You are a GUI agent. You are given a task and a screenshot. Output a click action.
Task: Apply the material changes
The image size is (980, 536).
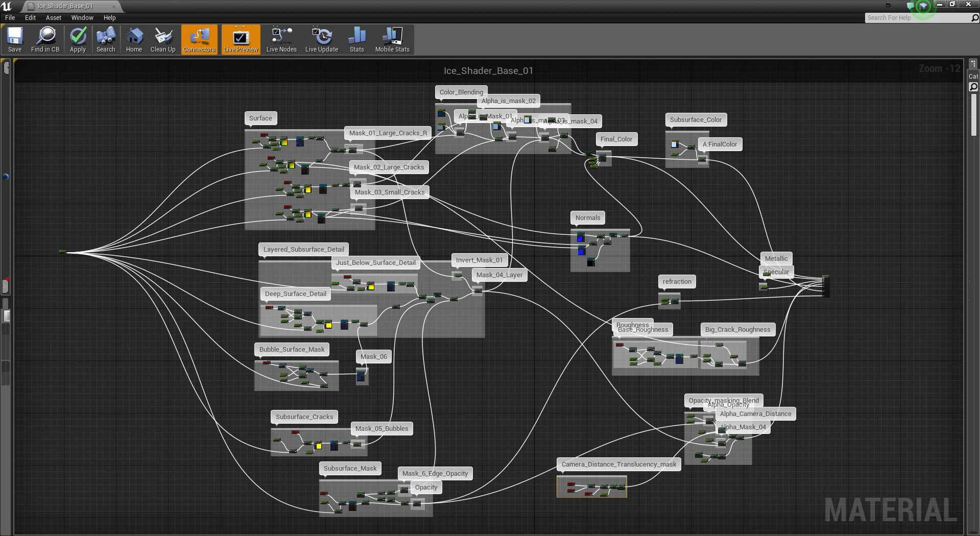pyautogui.click(x=78, y=39)
